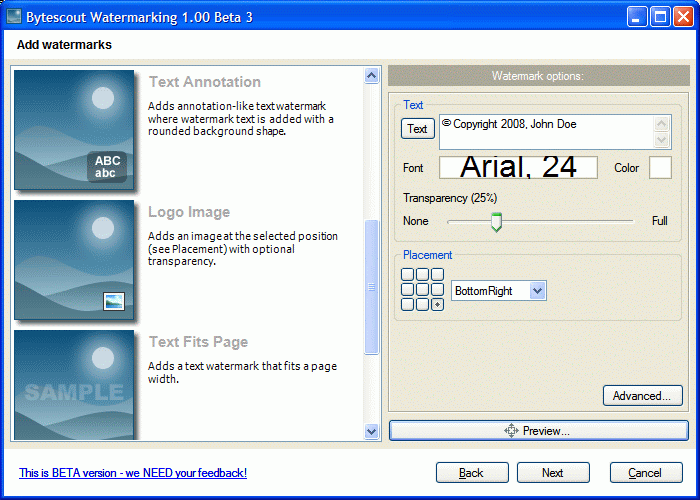This screenshot has width=700, height=500.
Task: Click the Text Annotation title
Action: pyautogui.click(x=204, y=82)
